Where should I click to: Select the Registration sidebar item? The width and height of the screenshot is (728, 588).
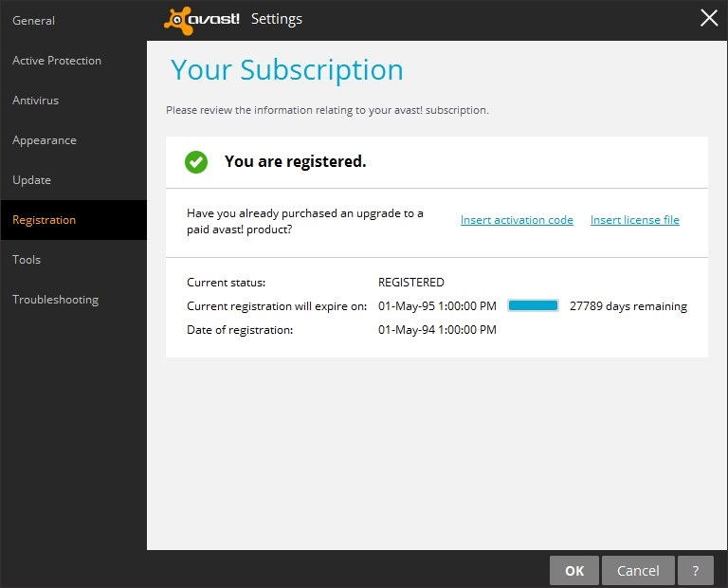tap(45, 220)
